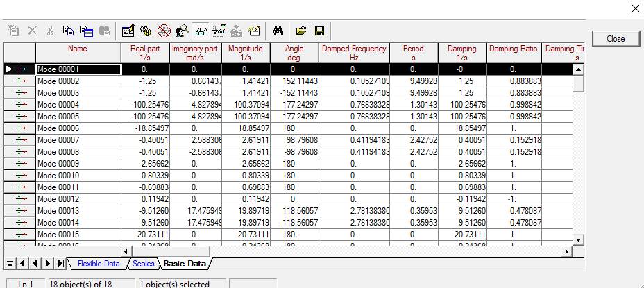Jump to the last tab arrow
Image resolution: width=644 pixels, height=288 pixels.
[x=62, y=264]
